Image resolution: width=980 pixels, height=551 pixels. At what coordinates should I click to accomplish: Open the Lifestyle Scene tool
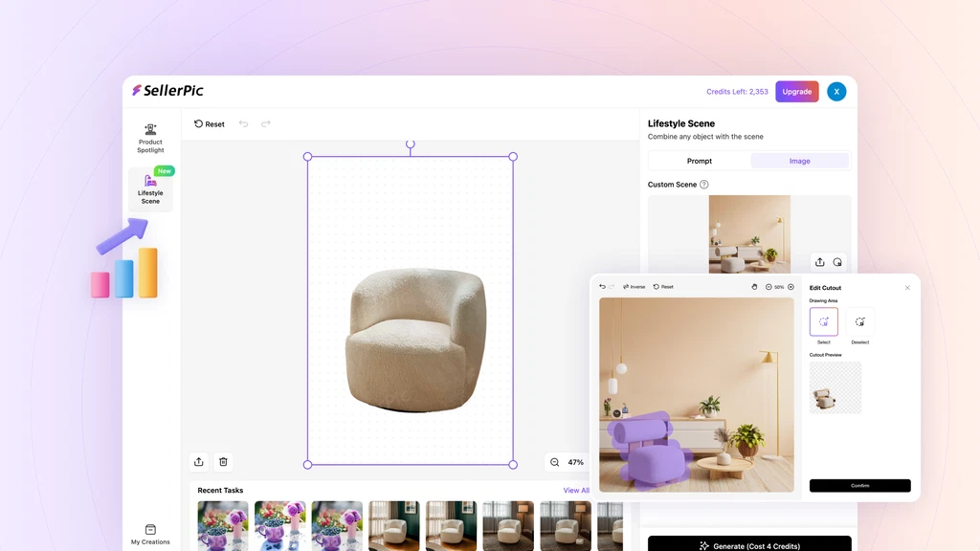[x=149, y=189]
